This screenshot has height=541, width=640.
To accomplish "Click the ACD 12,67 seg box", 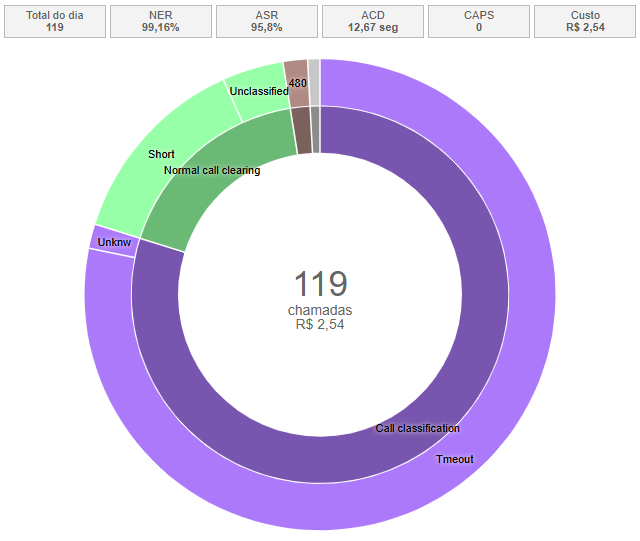I will point(373,21).
